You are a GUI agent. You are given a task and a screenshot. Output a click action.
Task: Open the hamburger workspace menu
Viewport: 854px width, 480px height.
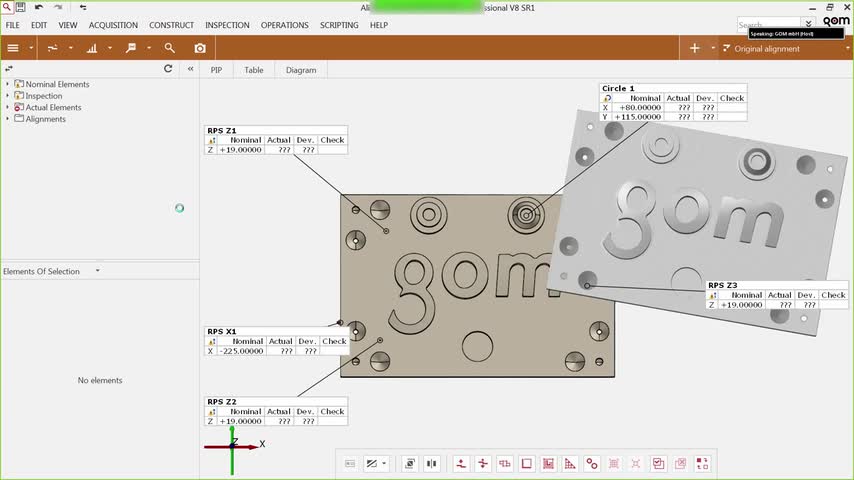(13, 48)
